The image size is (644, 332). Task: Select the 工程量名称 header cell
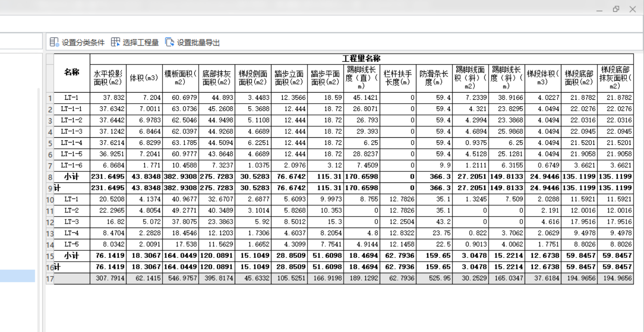361,59
